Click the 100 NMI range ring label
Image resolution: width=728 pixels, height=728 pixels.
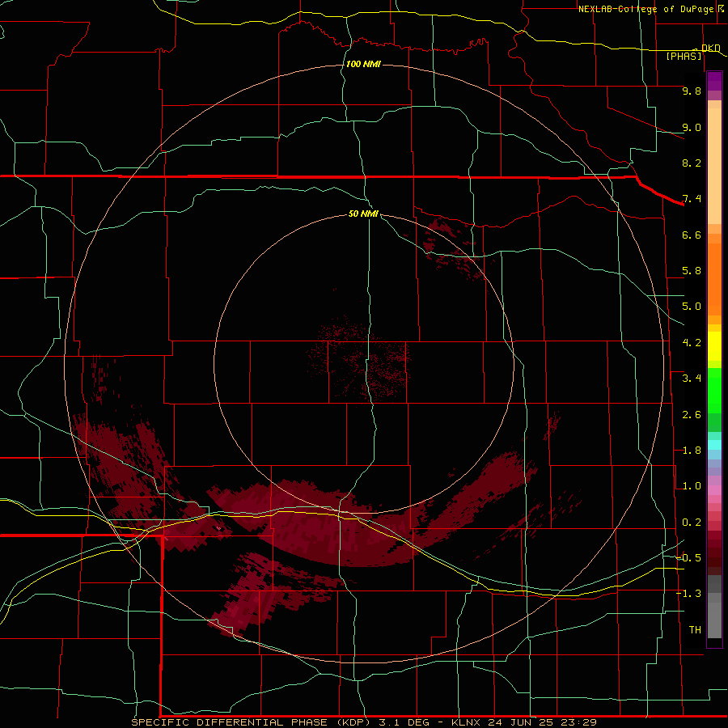coord(363,64)
